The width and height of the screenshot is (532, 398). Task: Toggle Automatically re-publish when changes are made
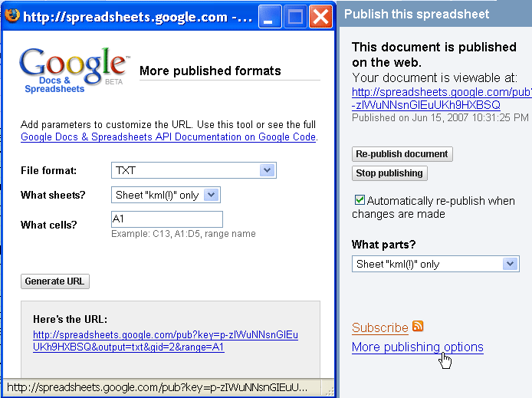click(x=360, y=200)
